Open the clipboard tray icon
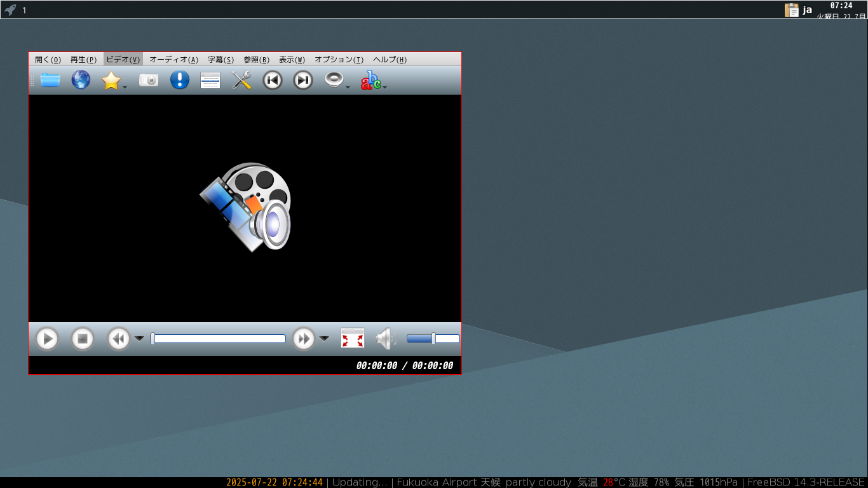 (792, 10)
